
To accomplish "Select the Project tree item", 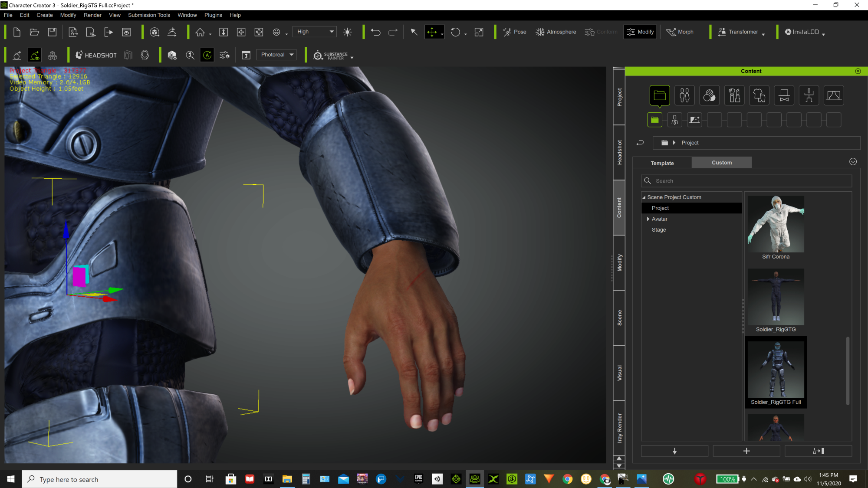I will tap(692, 208).
